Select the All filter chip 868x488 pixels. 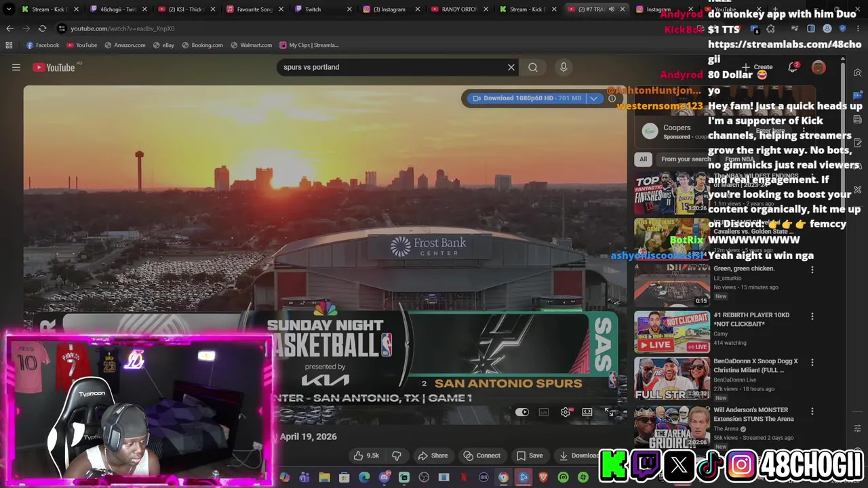click(x=643, y=159)
